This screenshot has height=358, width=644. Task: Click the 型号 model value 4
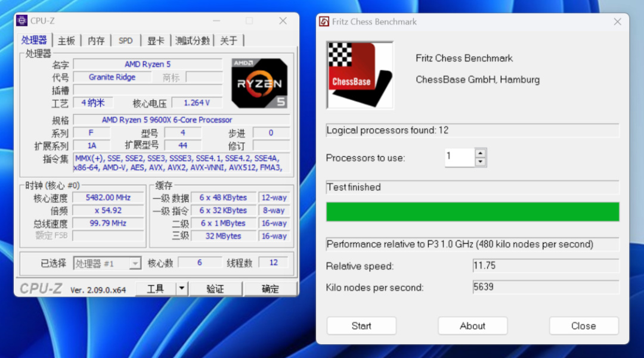click(x=183, y=132)
